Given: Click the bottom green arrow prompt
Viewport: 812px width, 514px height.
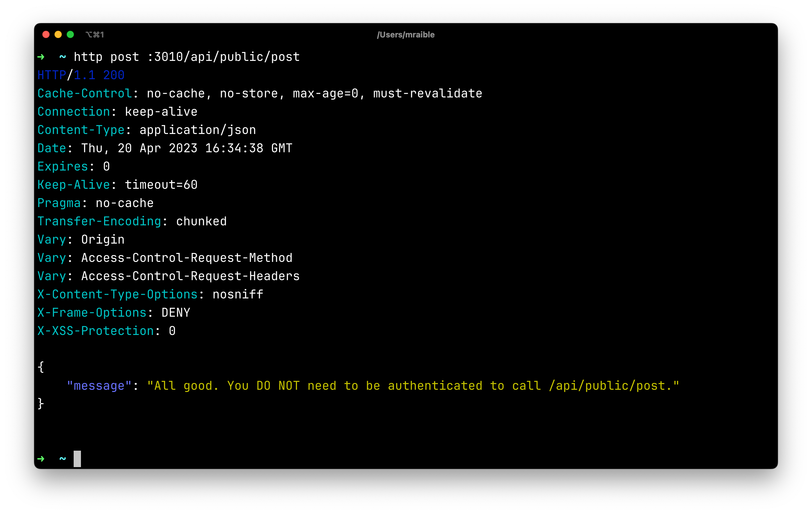Looking at the screenshot, I should (41, 459).
